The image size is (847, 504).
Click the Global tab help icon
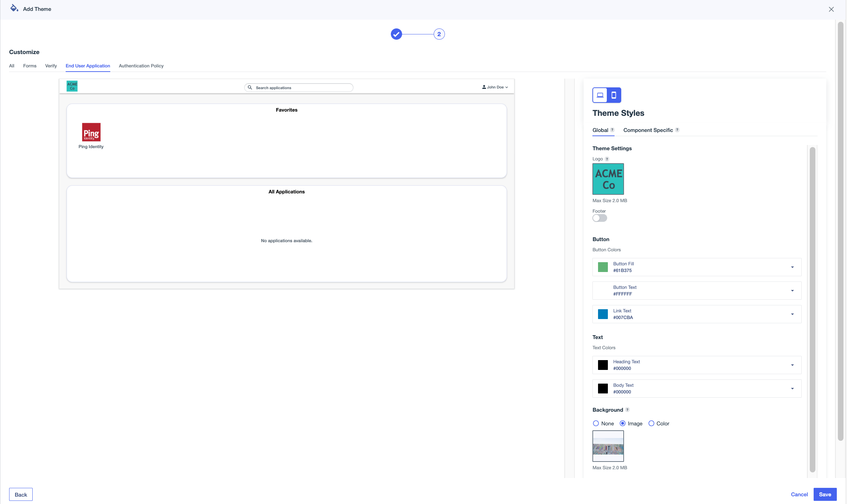coord(612,130)
